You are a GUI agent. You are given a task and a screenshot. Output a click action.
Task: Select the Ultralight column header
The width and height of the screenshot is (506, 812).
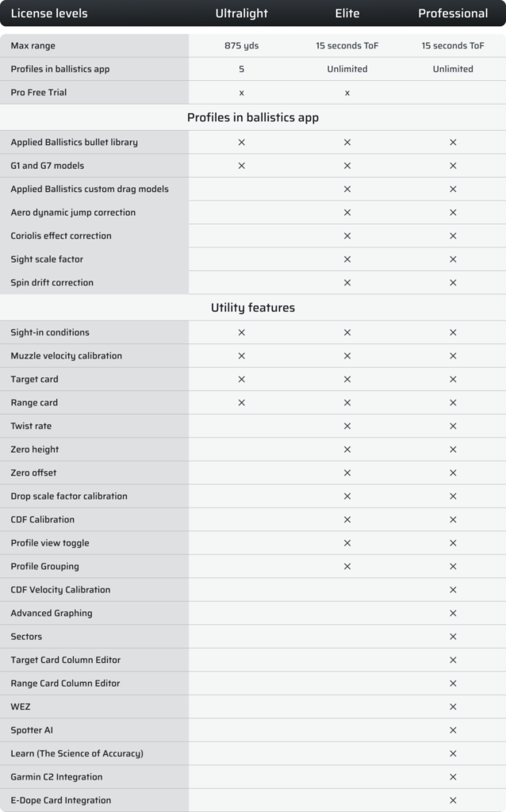pos(241,13)
